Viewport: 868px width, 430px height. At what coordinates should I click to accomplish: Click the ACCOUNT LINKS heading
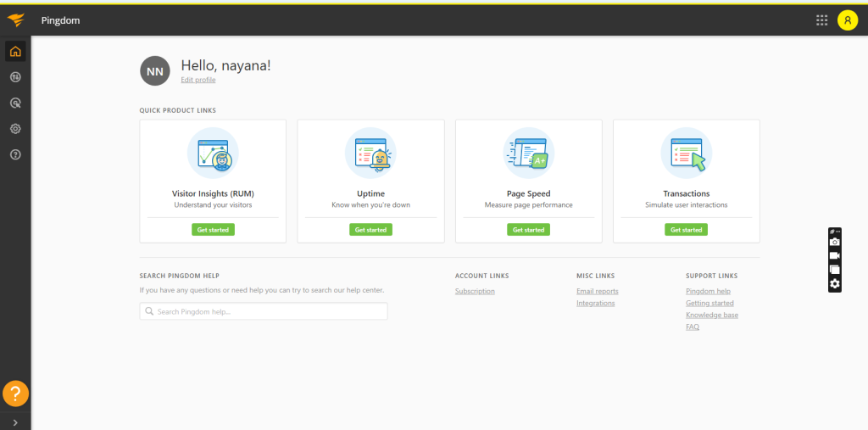pyautogui.click(x=482, y=276)
